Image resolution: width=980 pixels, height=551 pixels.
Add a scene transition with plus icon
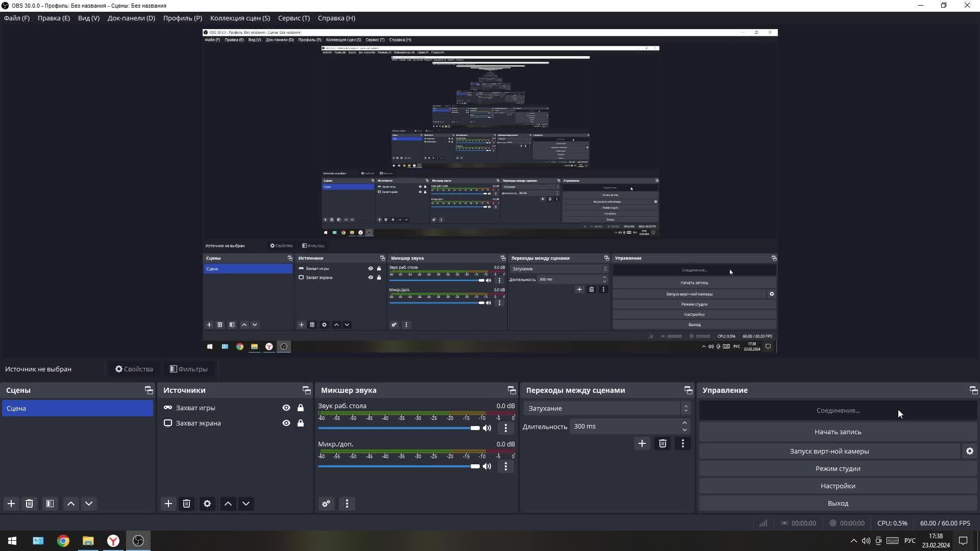(x=642, y=443)
